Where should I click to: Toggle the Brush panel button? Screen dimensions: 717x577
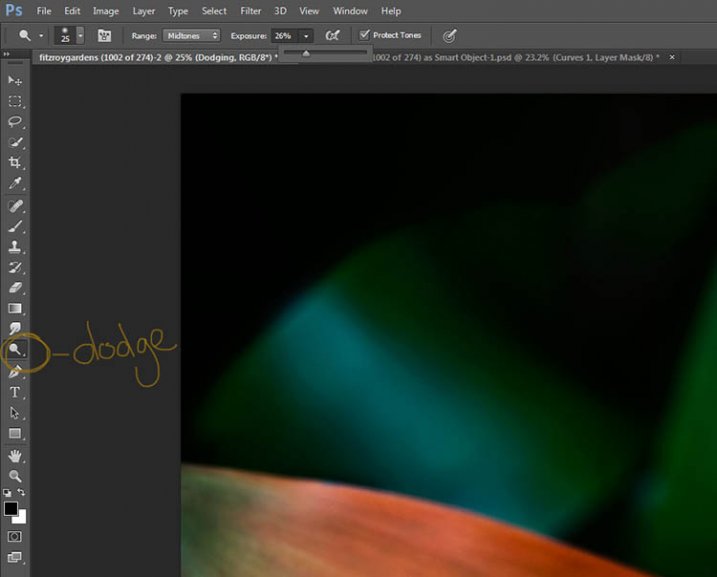pyautogui.click(x=104, y=35)
